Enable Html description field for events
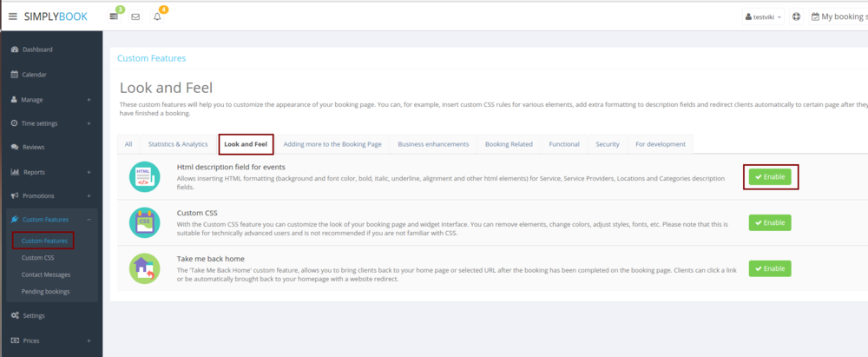This screenshot has height=357, width=868. point(770,176)
